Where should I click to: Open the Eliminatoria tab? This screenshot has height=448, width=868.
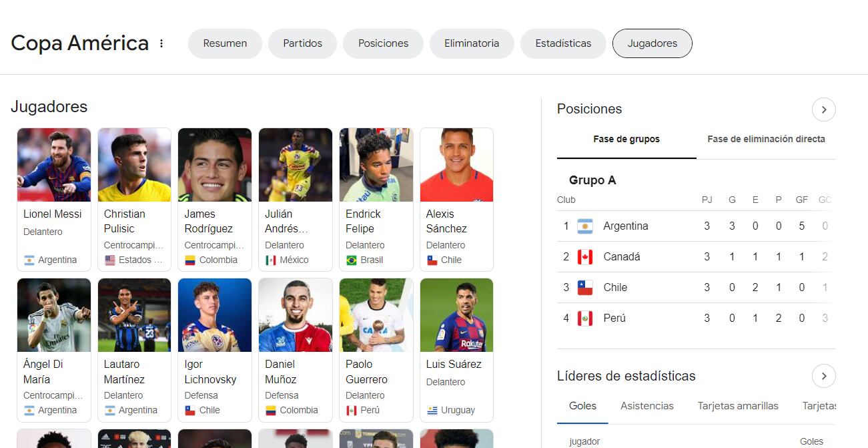[472, 43]
